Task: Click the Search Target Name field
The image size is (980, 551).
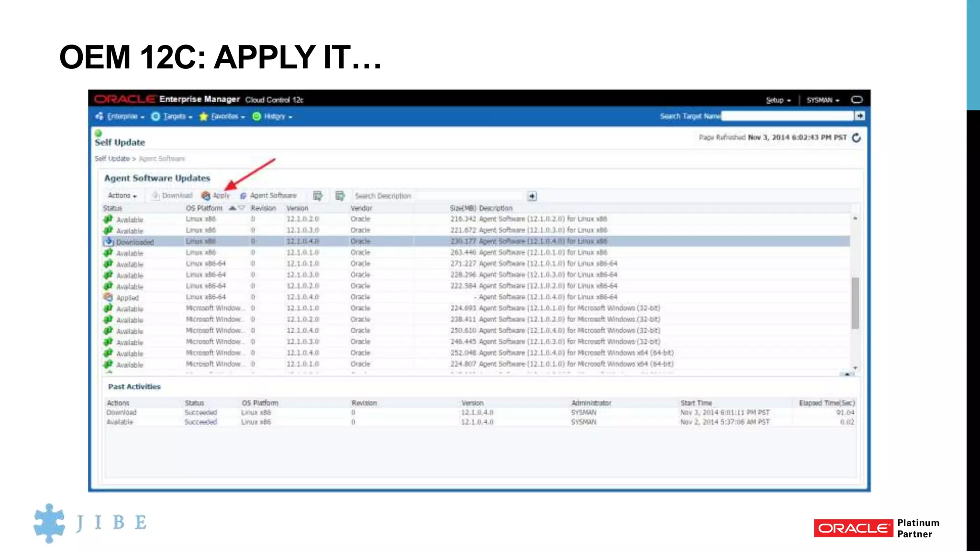Action: [x=788, y=116]
